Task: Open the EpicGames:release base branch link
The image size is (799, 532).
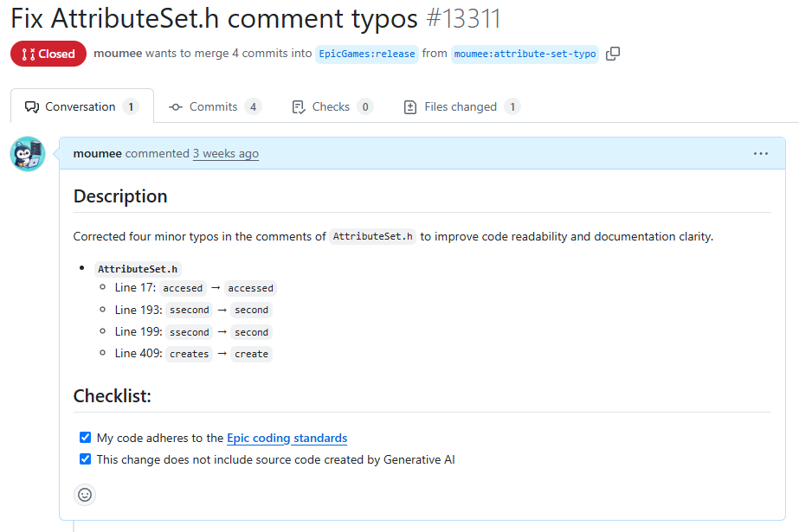Action: coord(367,54)
